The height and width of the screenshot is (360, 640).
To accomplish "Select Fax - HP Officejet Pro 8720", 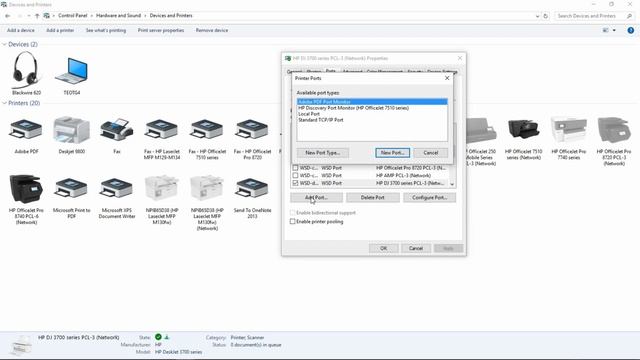I will point(252,139).
